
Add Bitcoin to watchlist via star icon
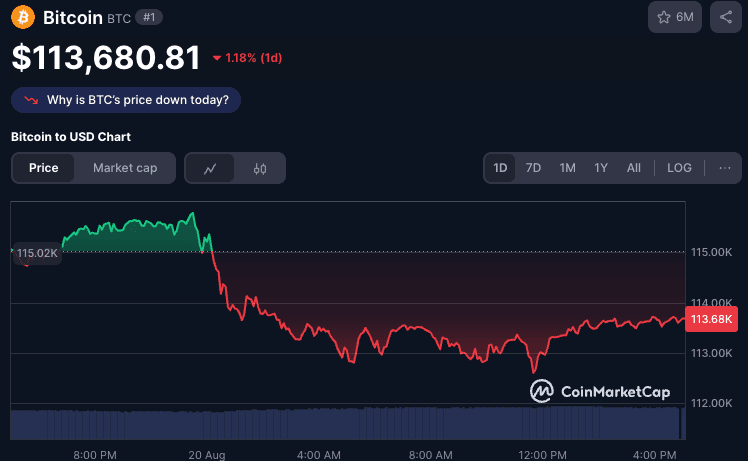(x=664, y=18)
